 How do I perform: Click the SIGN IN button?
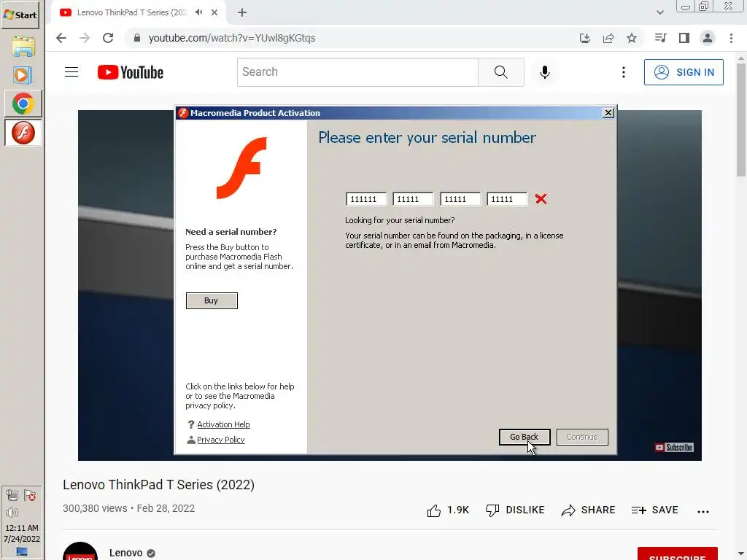pos(684,72)
